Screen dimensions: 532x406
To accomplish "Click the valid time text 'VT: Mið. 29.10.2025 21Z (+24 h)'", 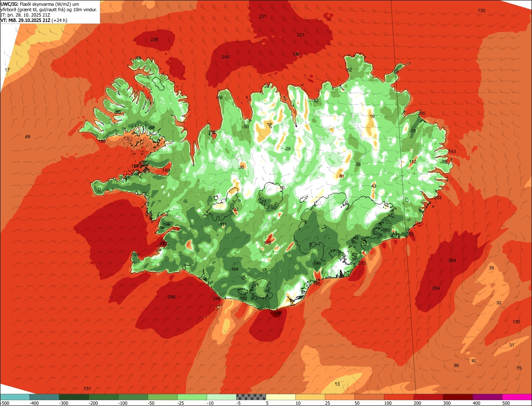I will coord(34,20).
